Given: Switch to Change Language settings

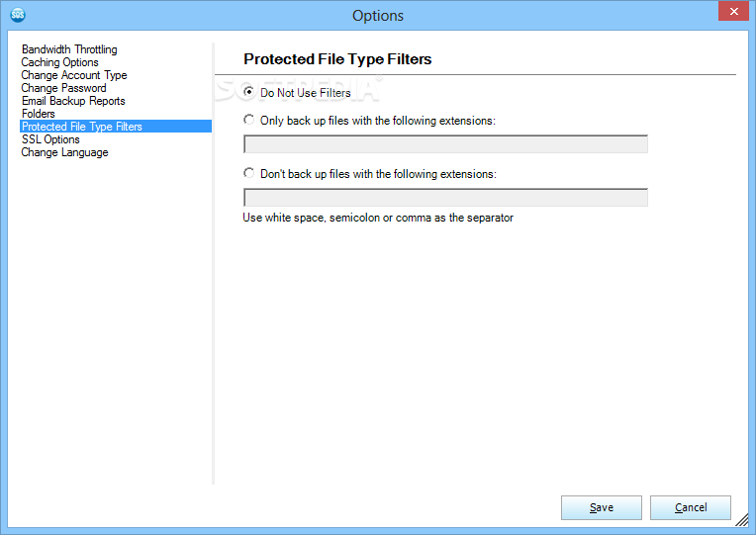Looking at the screenshot, I should [64, 152].
